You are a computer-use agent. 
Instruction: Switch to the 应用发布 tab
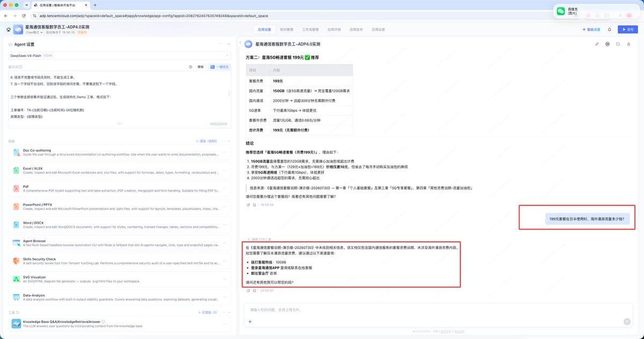pyautogui.click(x=356, y=30)
